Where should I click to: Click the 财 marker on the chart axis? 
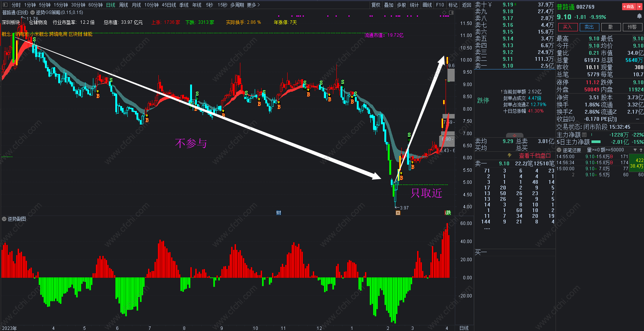(279, 213)
